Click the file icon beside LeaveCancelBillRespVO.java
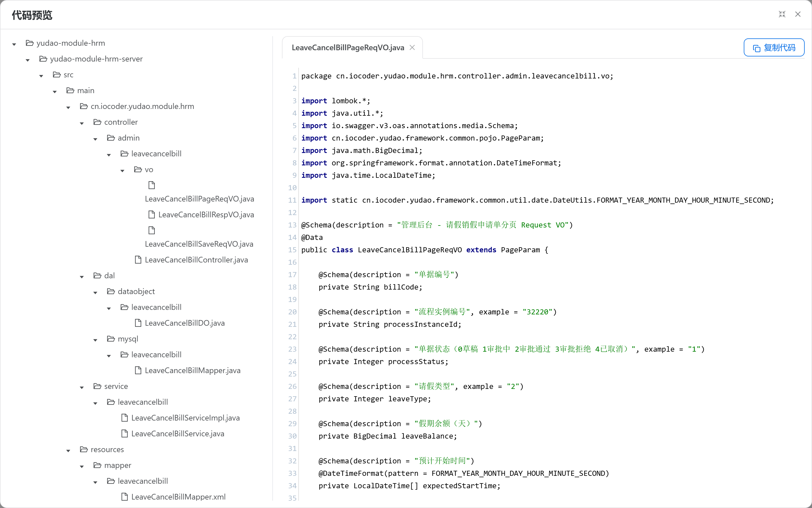The width and height of the screenshot is (812, 508). coord(152,214)
